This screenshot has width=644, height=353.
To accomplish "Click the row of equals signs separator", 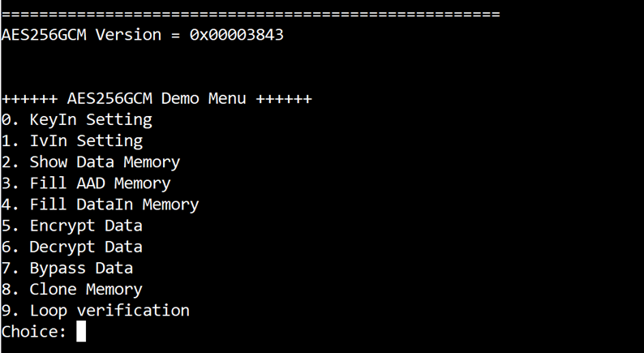I will 251,15.
